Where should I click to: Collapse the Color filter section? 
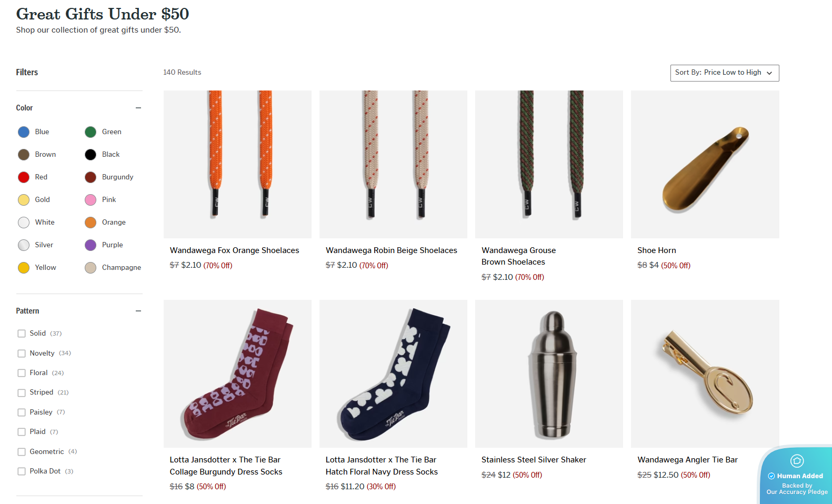coord(138,108)
